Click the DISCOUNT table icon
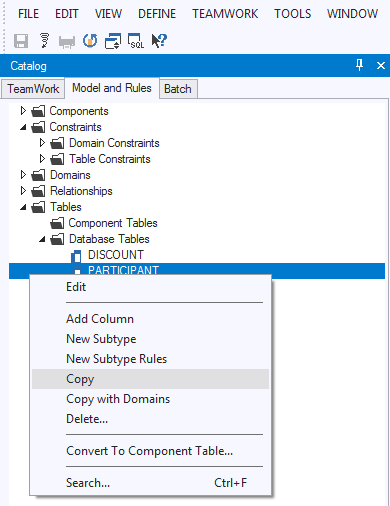390x506 pixels. click(x=76, y=256)
